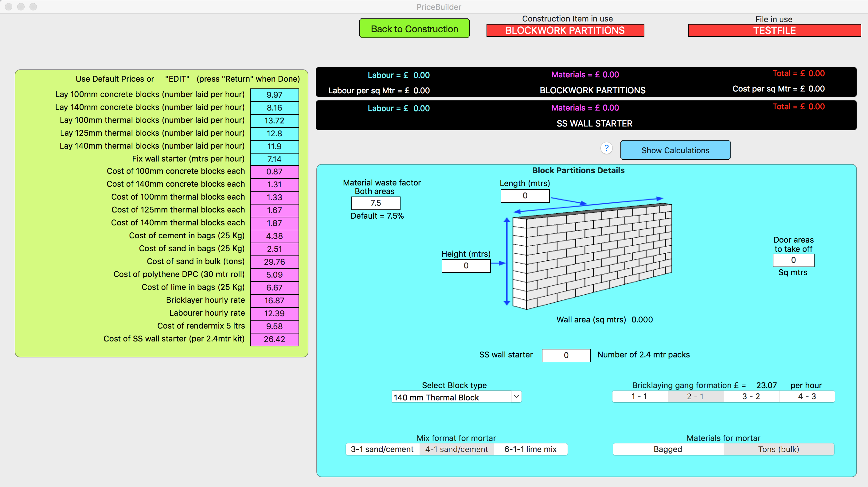Click the BLOCKWORK PARTITIONS construction item label
The width and height of the screenshot is (868, 487).
(x=565, y=30)
